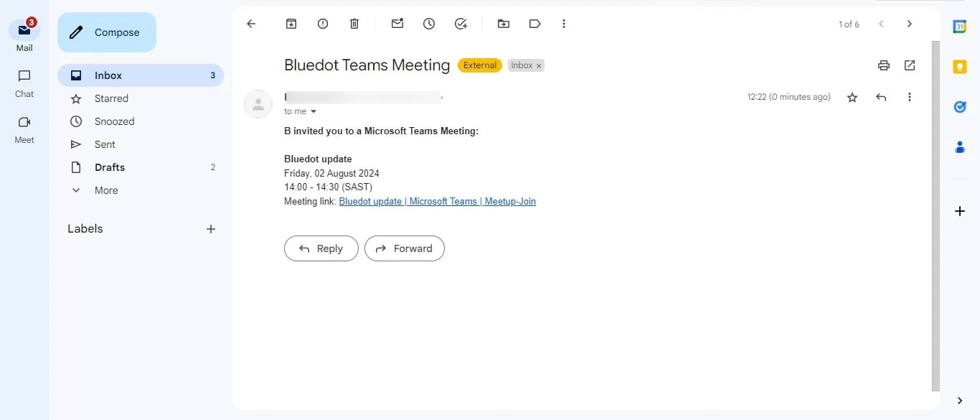Go to the older email arrow
Image resolution: width=980 pixels, height=420 pixels.
click(x=910, y=24)
